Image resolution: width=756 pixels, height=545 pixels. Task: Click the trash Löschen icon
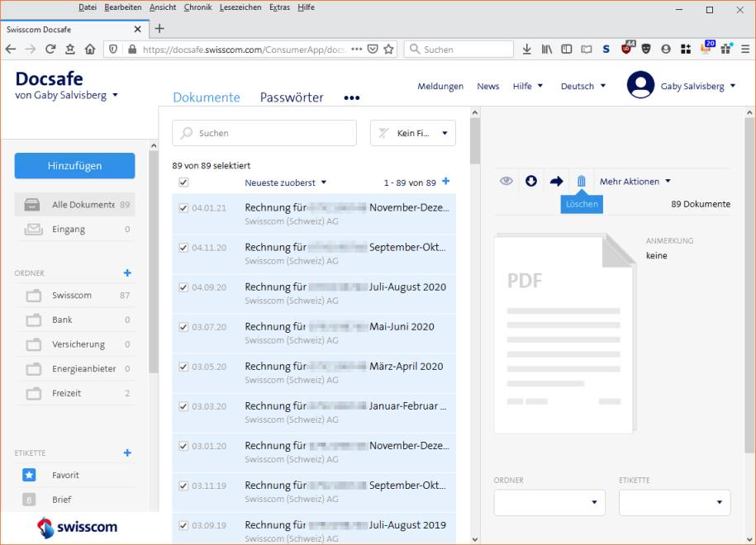pos(582,181)
